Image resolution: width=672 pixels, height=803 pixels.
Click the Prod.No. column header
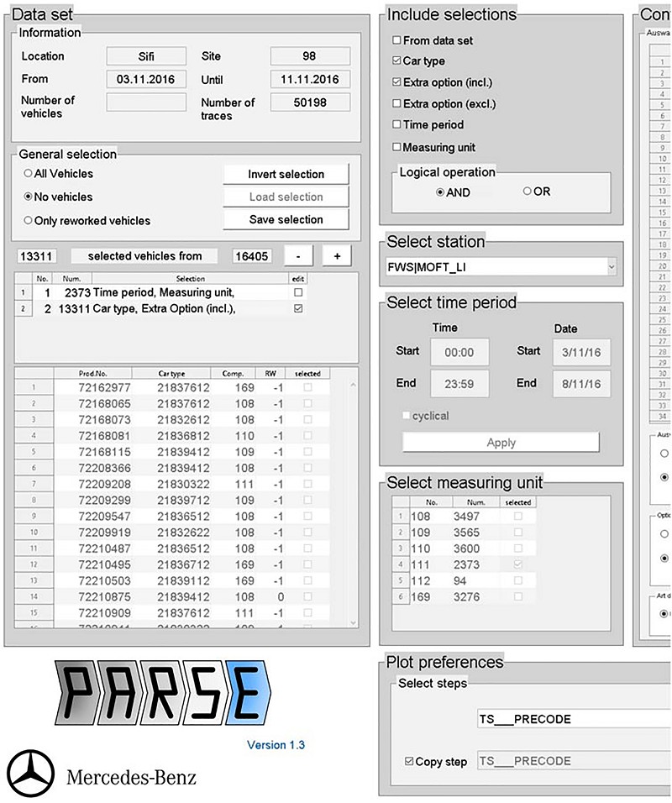[92, 373]
